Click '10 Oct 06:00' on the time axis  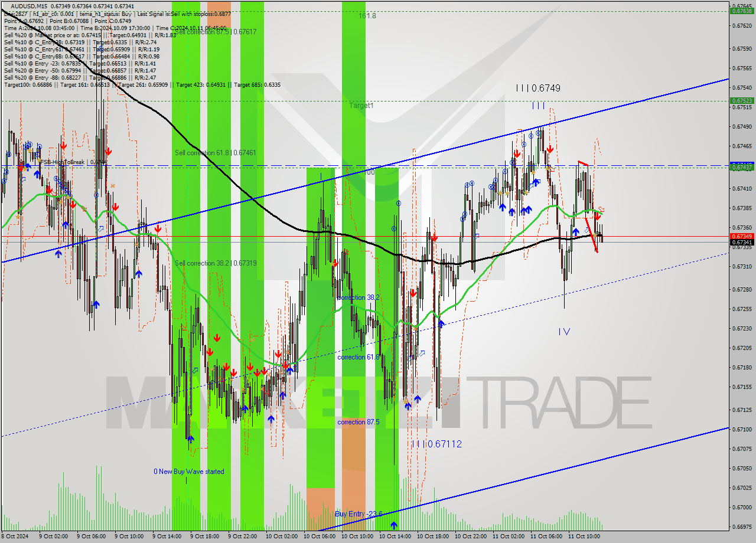point(319,537)
